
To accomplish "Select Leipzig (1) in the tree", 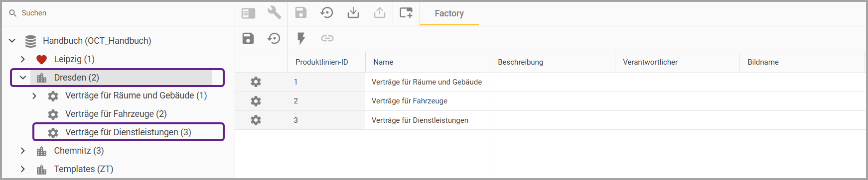I will click(x=74, y=59).
